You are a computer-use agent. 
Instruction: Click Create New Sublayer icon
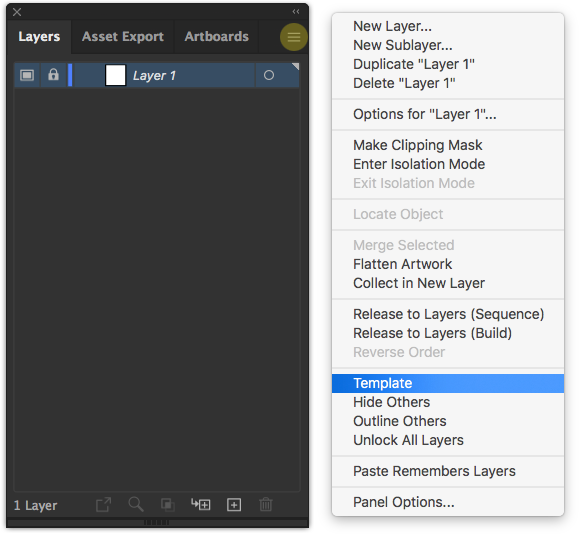coord(200,505)
